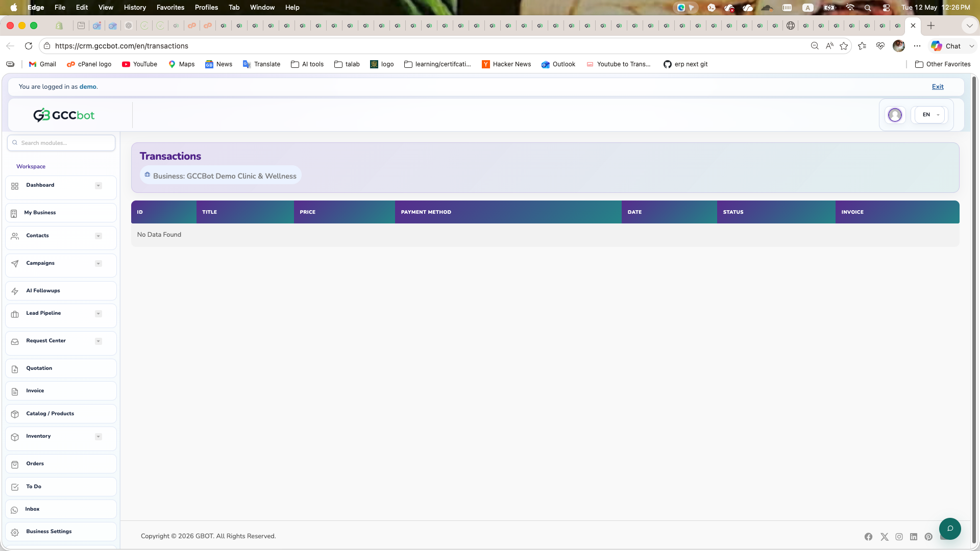Open the Hacker News bookmark

click(x=506, y=64)
